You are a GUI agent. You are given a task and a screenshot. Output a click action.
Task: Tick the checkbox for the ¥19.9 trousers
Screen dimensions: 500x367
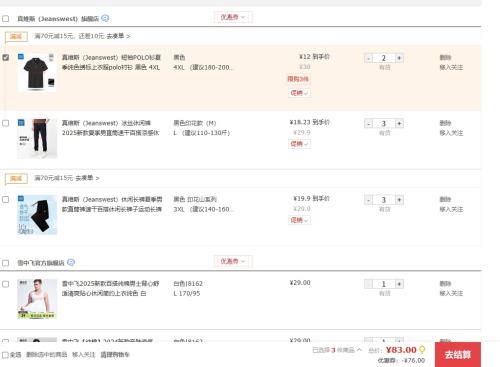pyautogui.click(x=6, y=199)
